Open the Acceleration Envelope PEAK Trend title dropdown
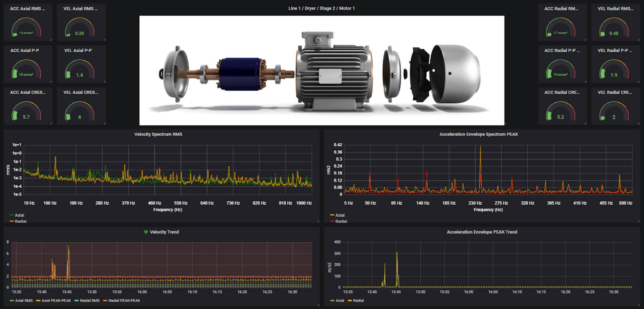 tap(482, 232)
